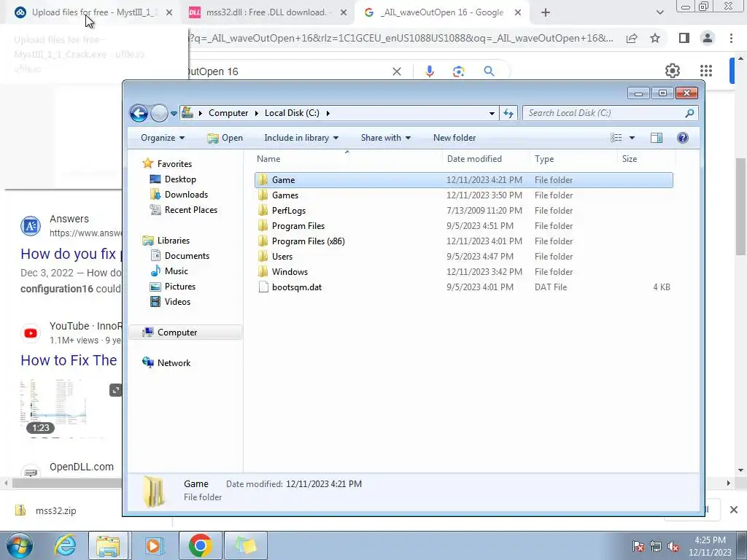Image resolution: width=747 pixels, height=560 pixels.
Task: Open the Documents library
Action: [x=187, y=256]
